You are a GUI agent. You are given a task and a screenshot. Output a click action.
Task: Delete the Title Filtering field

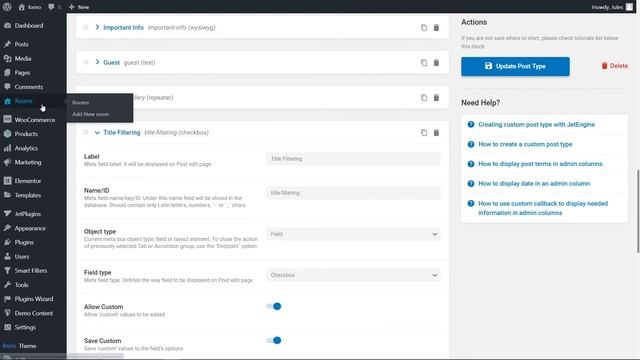point(436,133)
